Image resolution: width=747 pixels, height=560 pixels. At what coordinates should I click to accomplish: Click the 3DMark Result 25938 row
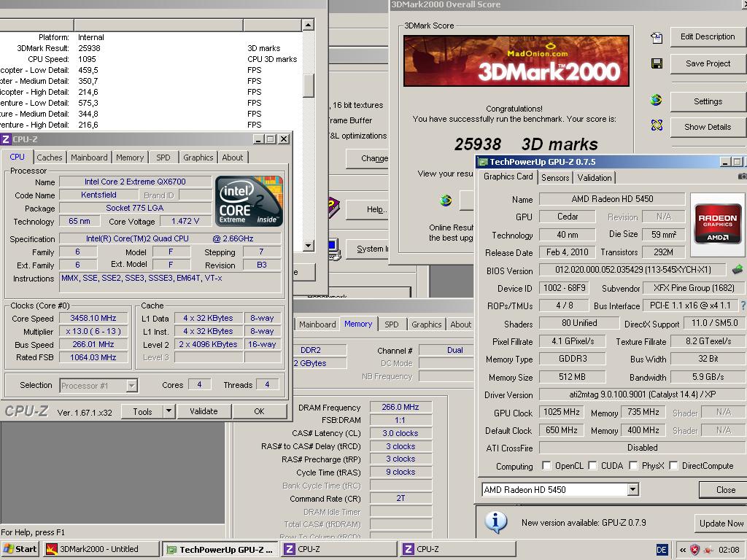point(152,48)
